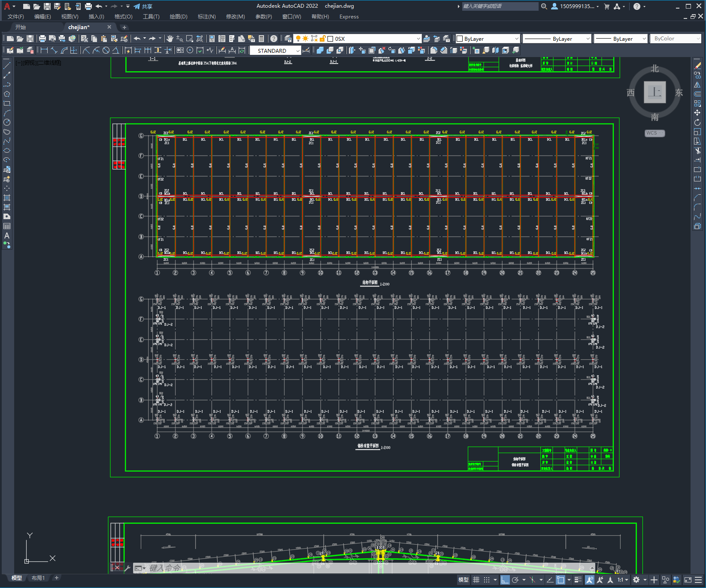This screenshot has width=706, height=588.
Task: Add a new drawing tab with plus
Action: (124, 27)
